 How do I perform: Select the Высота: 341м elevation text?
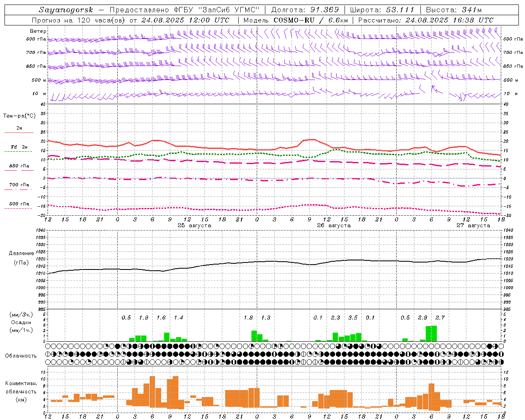pyautogui.click(x=454, y=10)
